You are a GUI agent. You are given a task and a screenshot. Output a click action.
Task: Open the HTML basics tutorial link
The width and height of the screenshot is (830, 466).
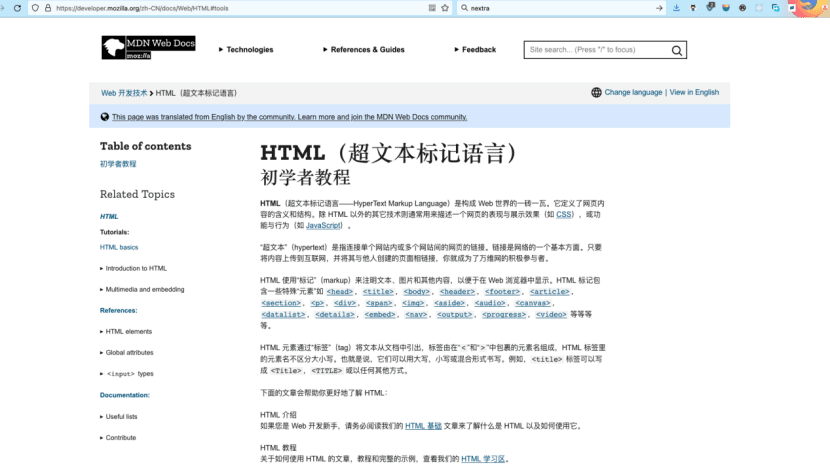[119, 247]
